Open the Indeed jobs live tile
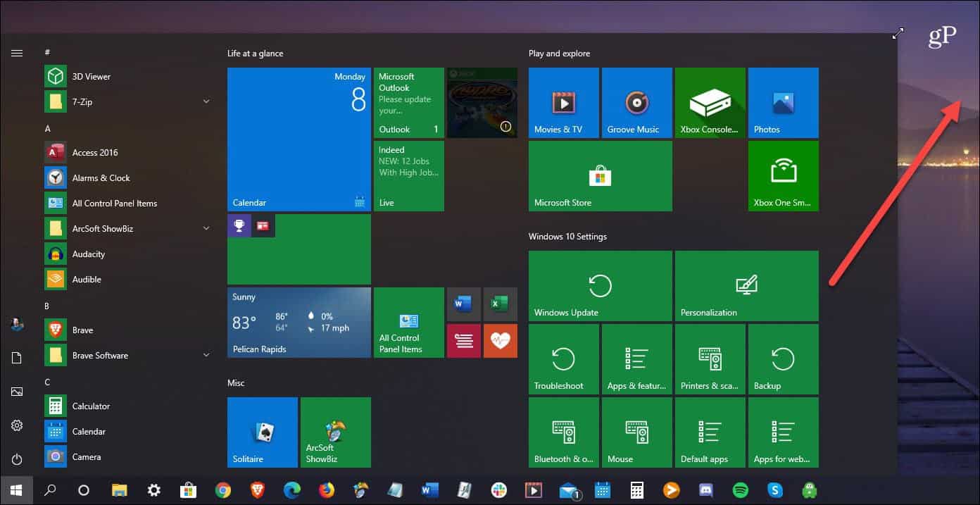The height and width of the screenshot is (505, 980). pos(409,176)
